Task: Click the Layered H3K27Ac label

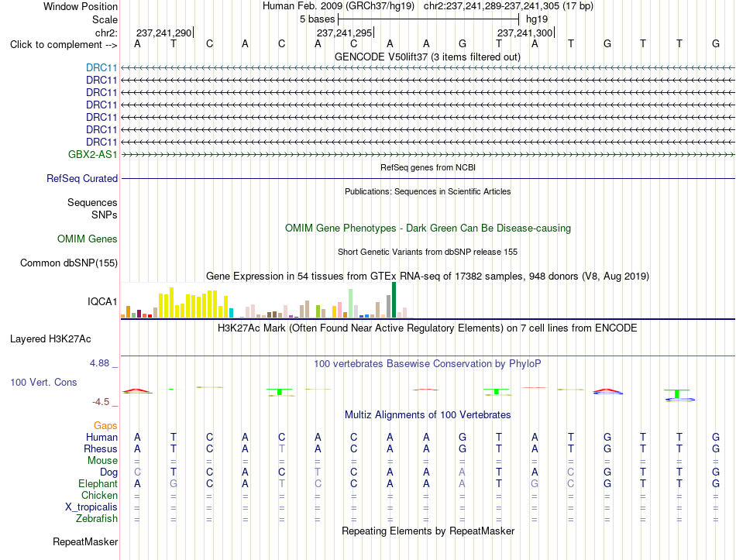Action: [x=50, y=339]
